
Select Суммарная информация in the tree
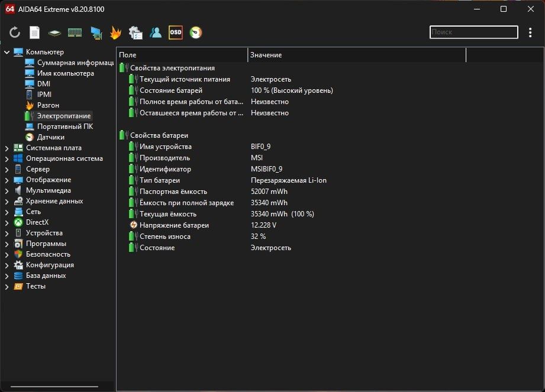click(x=75, y=63)
